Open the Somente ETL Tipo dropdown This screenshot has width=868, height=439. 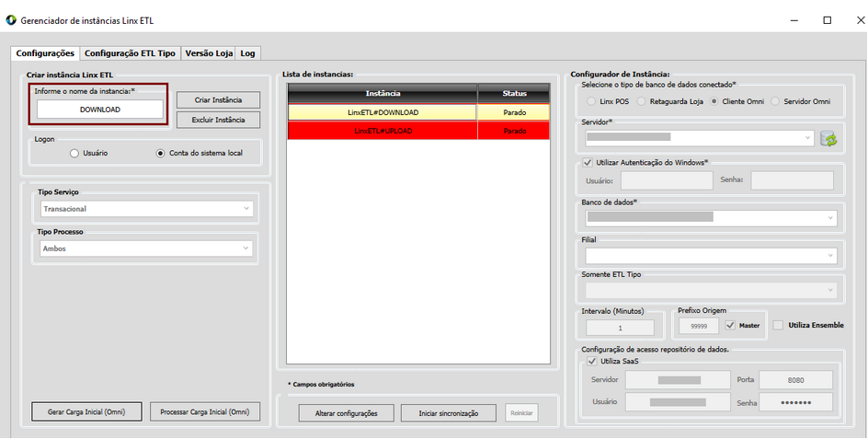[x=711, y=291]
